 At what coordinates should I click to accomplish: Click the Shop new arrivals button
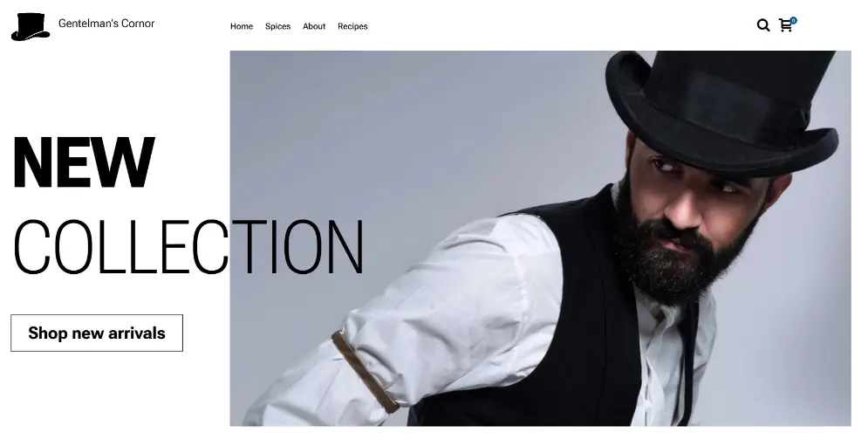click(x=97, y=333)
